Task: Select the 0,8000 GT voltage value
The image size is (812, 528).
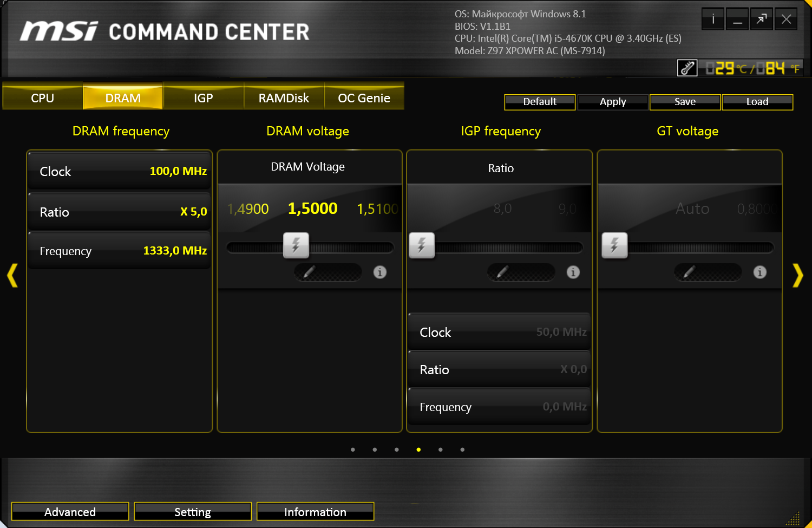Action: click(x=757, y=209)
